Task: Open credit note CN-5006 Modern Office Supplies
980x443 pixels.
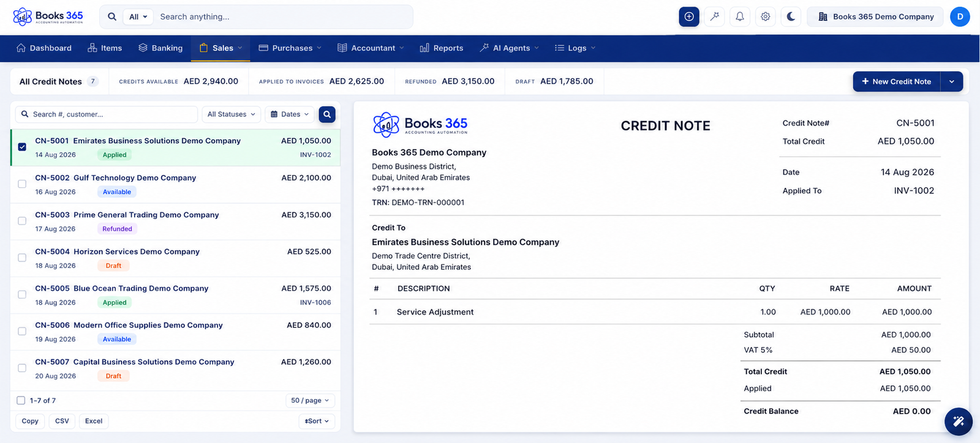Action: click(176, 332)
